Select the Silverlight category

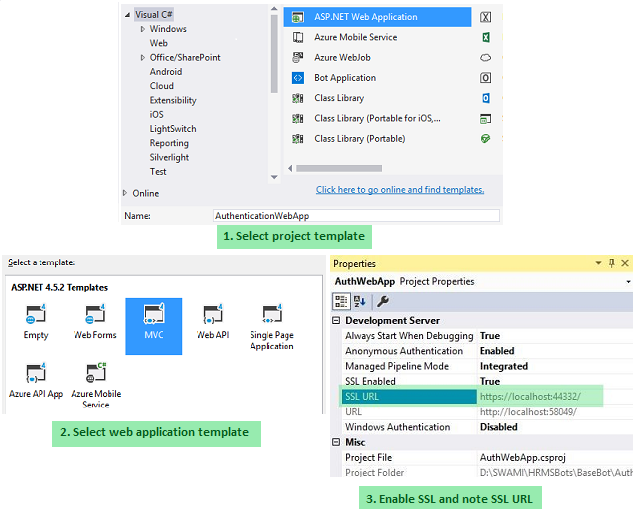pyautogui.click(x=169, y=157)
